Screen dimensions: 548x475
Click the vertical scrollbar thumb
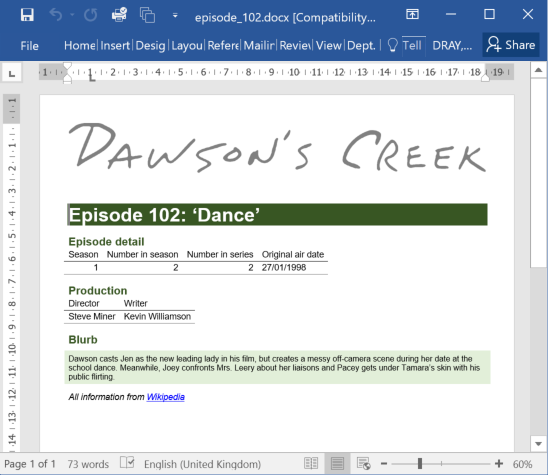(x=539, y=173)
